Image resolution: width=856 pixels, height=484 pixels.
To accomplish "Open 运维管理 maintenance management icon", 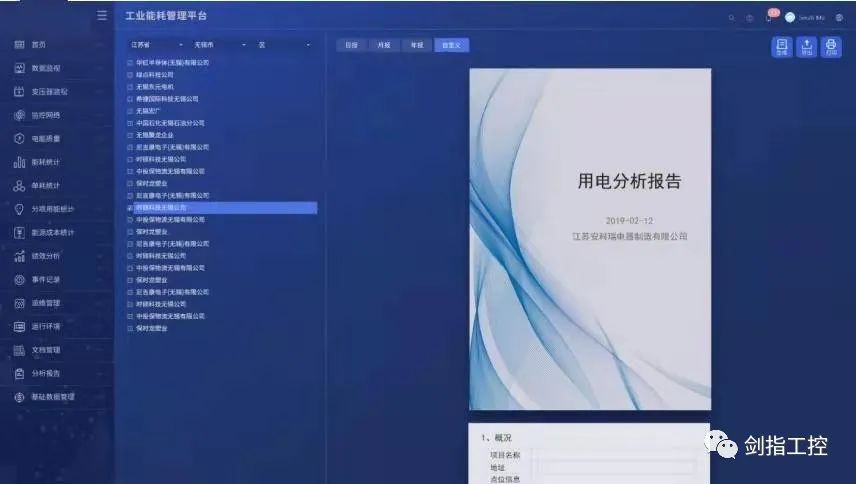I will point(19,303).
